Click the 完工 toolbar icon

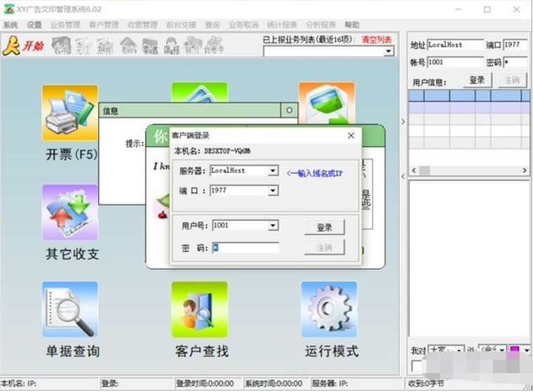83,46
